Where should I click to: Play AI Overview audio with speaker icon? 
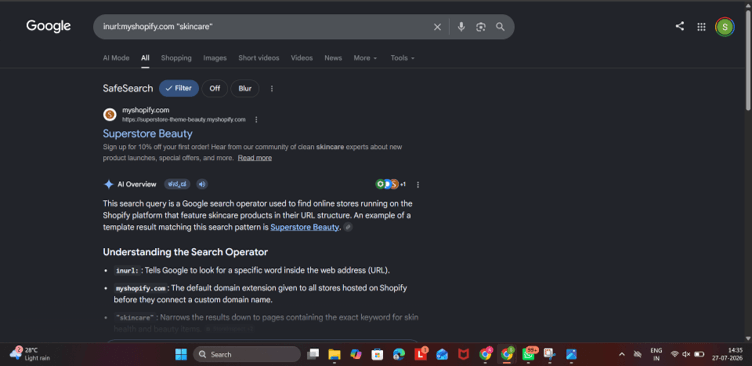(202, 184)
